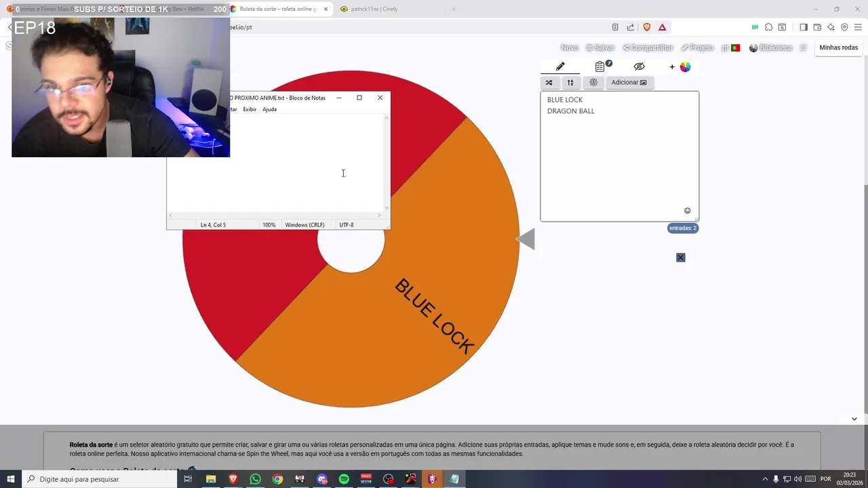Open advanced entries gear settings

[x=593, y=83]
